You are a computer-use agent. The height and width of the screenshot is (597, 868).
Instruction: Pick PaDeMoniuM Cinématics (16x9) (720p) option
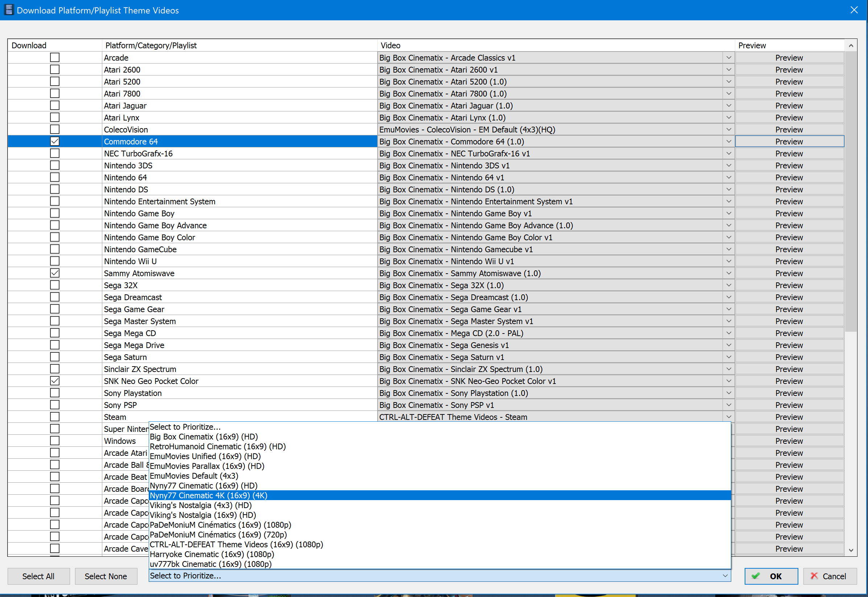(440, 535)
